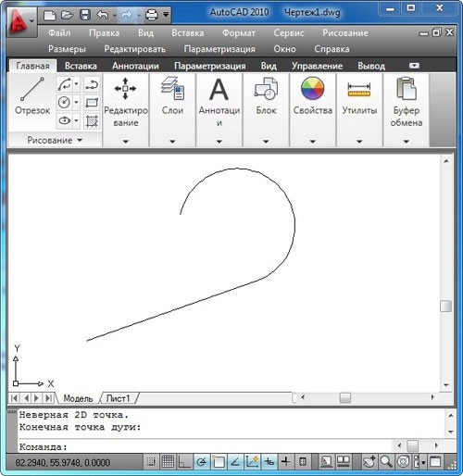Viewport: 463px width, 476px height.
Task: Toggle ortho mode in status bar
Action: click(184, 462)
